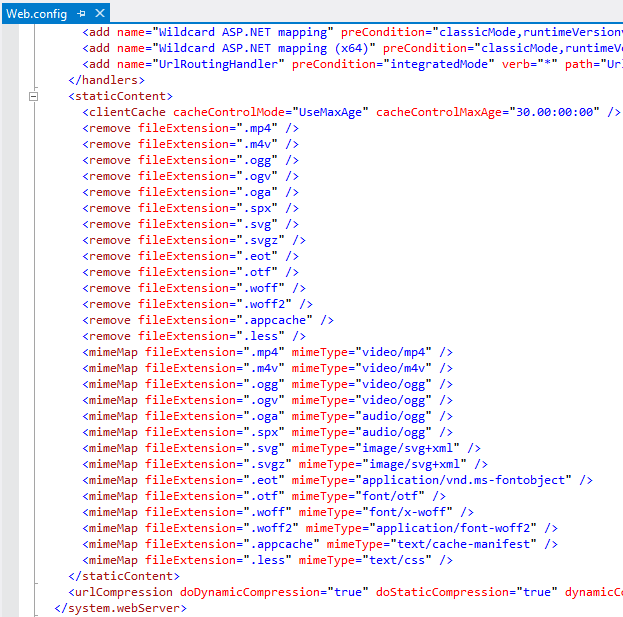This screenshot has width=623, height=617.
Task: Click the remove .mp4 fileExtension line
Action: (190, 128)
